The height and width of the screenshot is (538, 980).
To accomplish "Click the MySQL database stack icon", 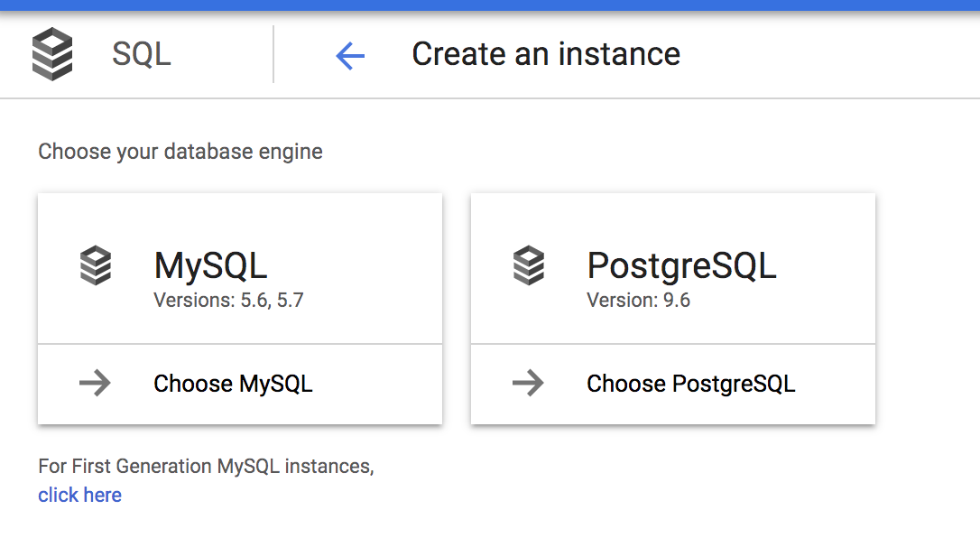I will click(x=96, y=265).
